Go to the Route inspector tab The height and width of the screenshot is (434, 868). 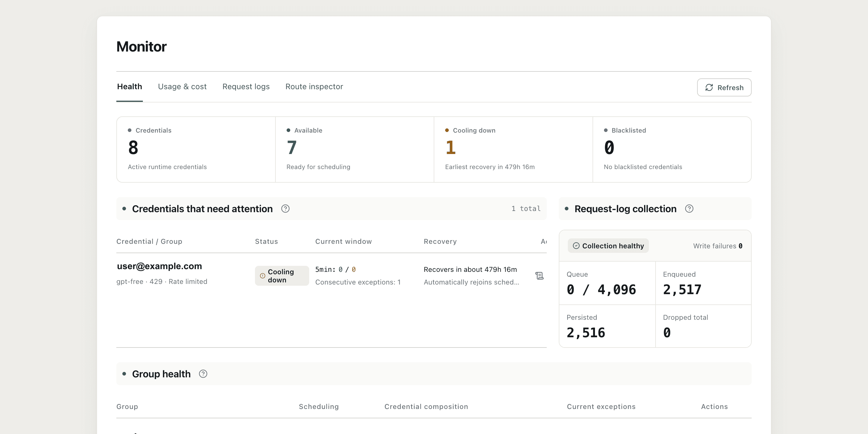[314, 86]
